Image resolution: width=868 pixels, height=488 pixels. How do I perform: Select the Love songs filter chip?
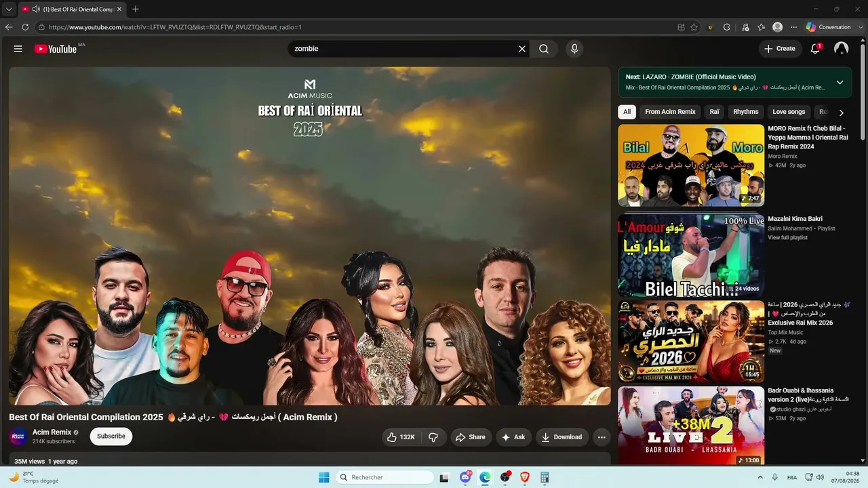click(x=789, y=112)
